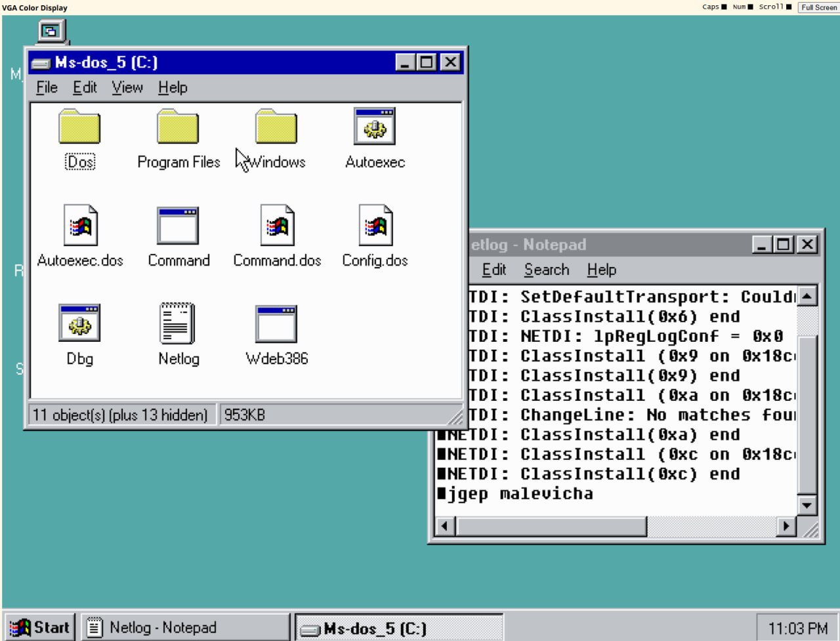
Task: Click Notepad's vertical scroll up arrow
Action: (x=807, y=297)
